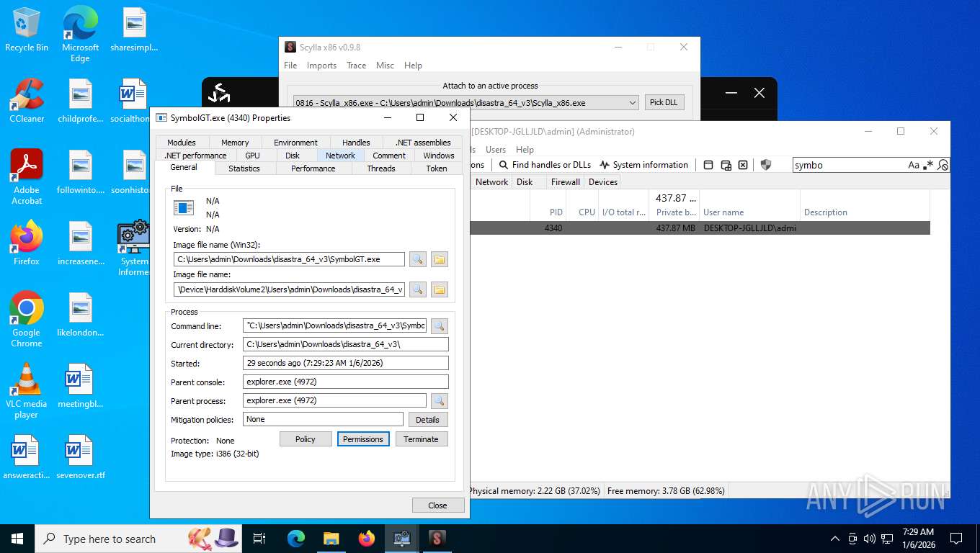
Task: Switch to the Threads tab
Action: coord(381,168)
